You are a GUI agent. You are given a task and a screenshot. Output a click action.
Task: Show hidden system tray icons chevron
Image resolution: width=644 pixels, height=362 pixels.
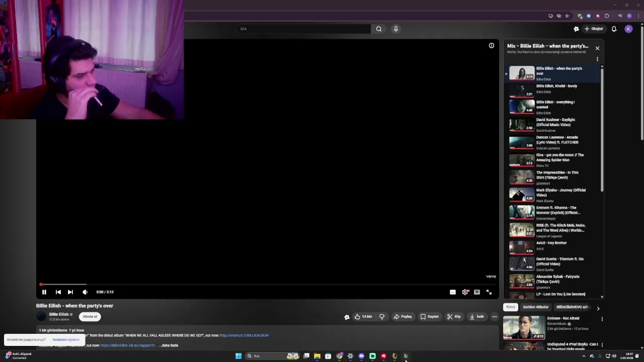tap(584, 356)
